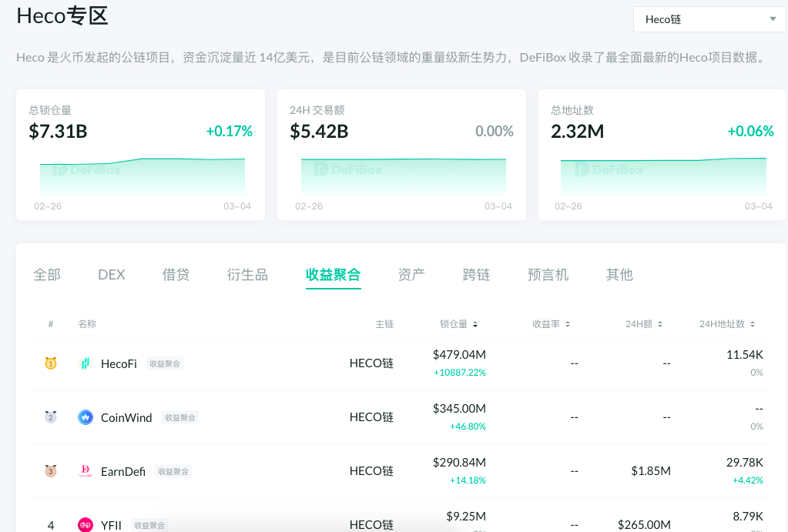Click the +46.80% change for CoinWind
Image resolution: width=788 pixels, height=532 pixels.
[x=468, y=426]
